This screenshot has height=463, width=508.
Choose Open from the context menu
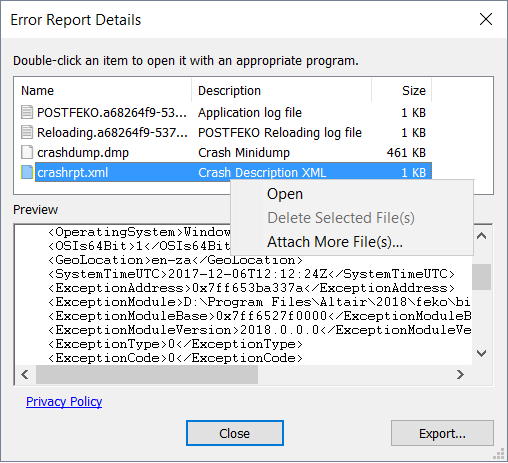(285, 194)
